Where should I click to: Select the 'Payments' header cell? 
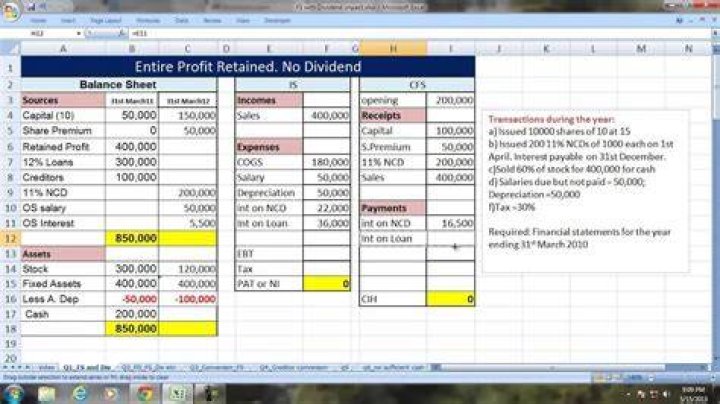[x=393, y=208]
